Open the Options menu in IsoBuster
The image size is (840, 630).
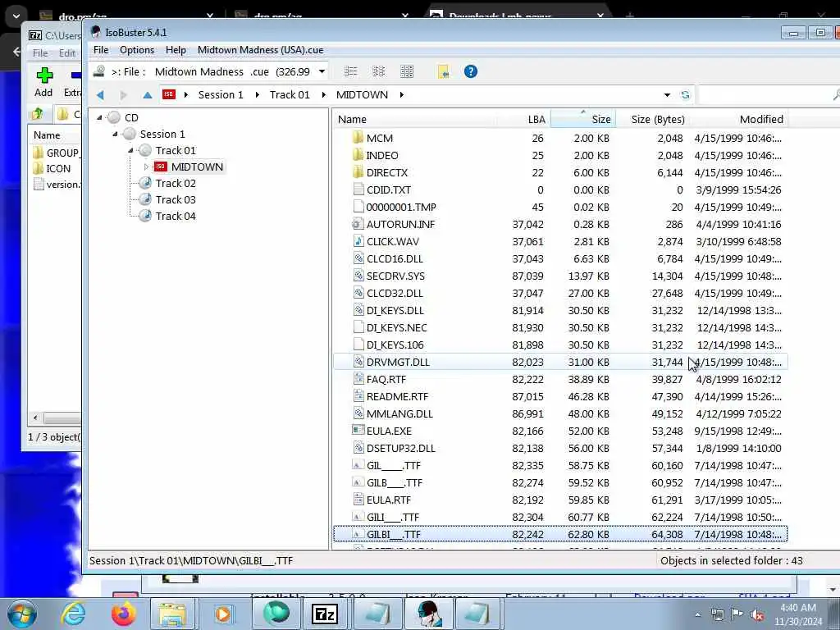[x=137, y=50]
